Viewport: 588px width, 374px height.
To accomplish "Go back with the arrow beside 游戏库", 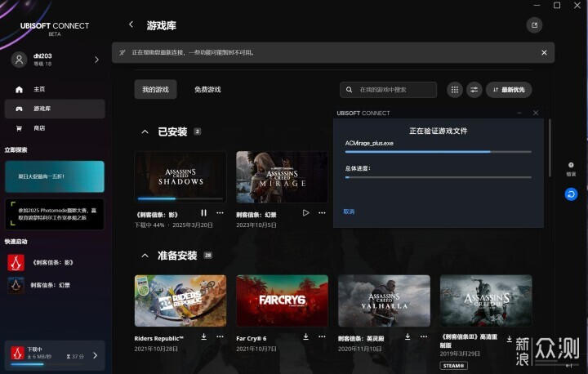I will click(131, 24).
